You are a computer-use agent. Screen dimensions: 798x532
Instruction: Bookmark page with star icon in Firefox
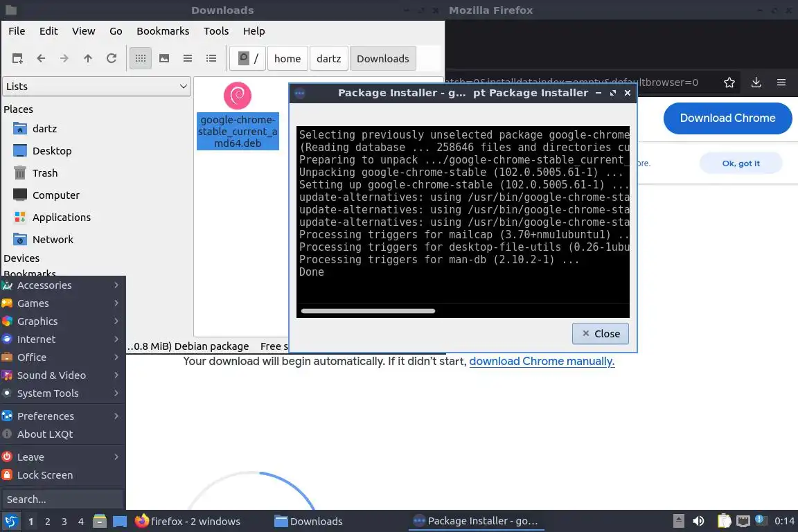point(729,82)
